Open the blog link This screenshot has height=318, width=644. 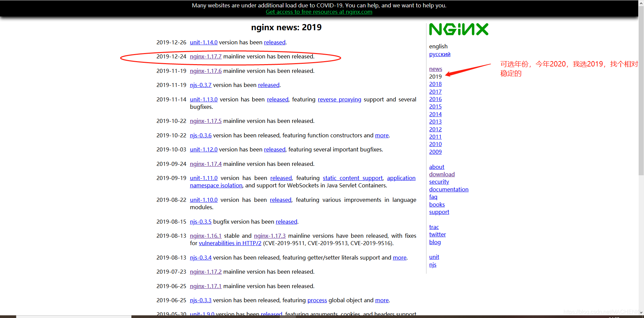click(x=435, y=242)
